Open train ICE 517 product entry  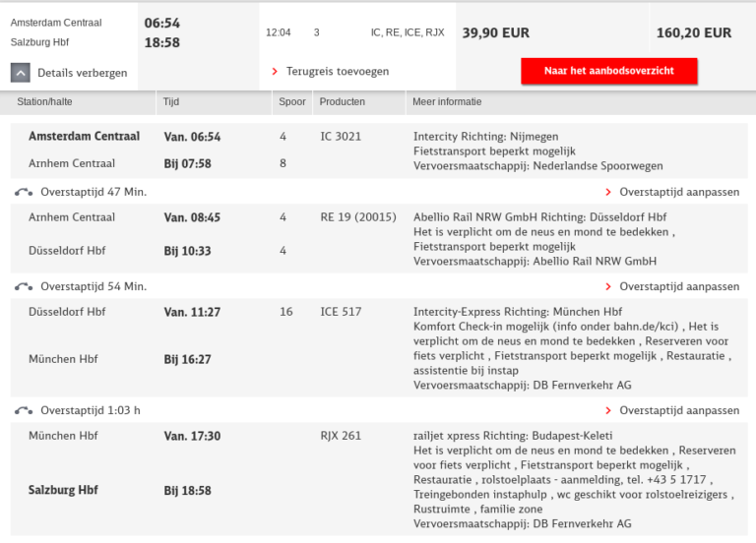[x=341, y=312]
